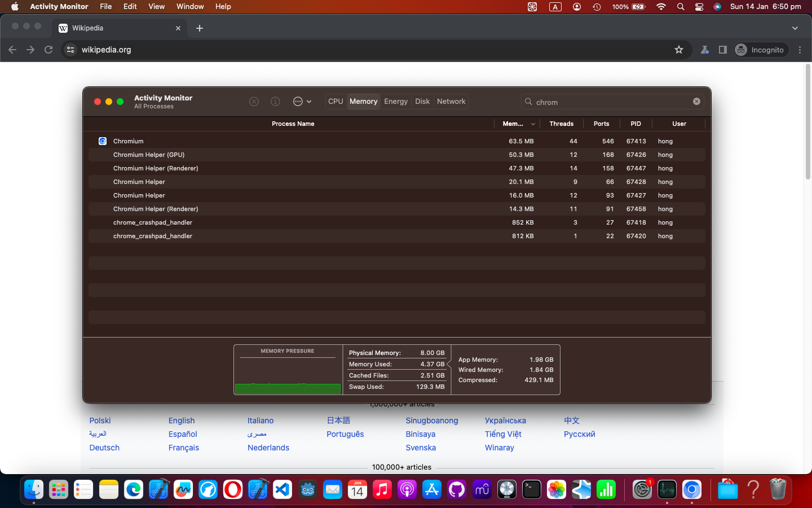Open Podcasts from the Dock
Image resolution: width=812 pixels, height=508 pixels.
click(x=407, y=489)
